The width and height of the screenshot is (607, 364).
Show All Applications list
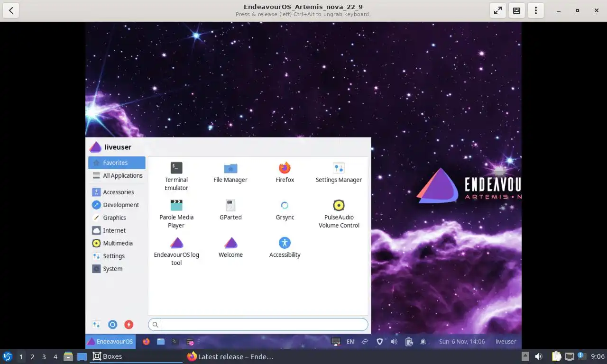[117, 175]
